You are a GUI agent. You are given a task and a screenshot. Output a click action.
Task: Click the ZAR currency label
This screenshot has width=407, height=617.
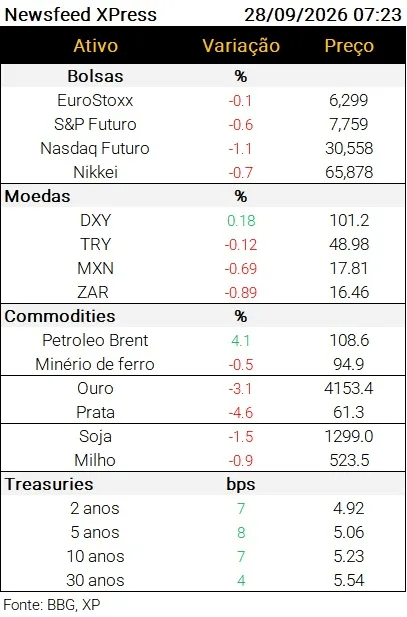[93, 292]
